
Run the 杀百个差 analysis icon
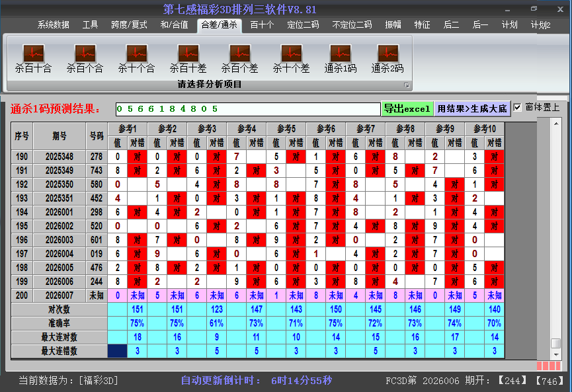click(x=239, y=58)
